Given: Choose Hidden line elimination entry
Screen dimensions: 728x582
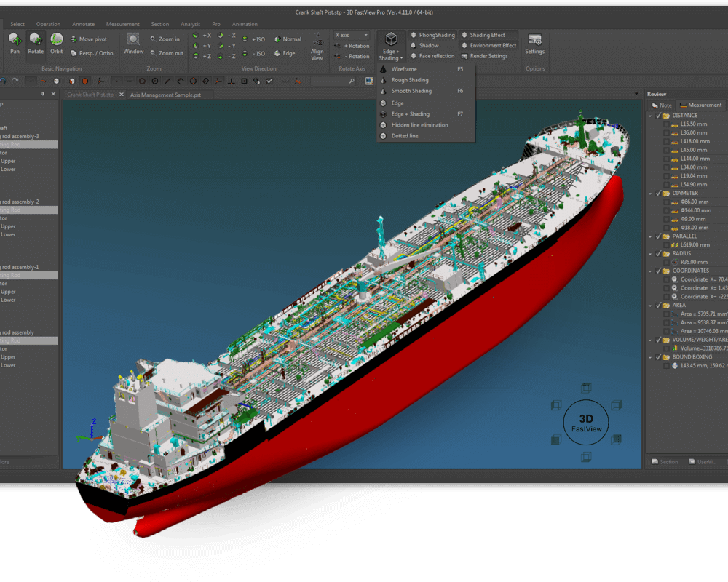Looking at the screenshot, I should (425, 125).
